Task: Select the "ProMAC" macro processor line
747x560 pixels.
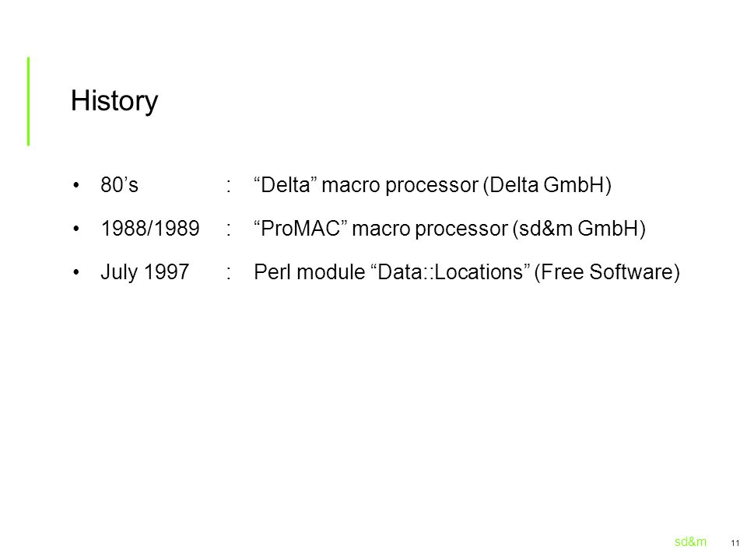Action: click(x=450, y=229)
